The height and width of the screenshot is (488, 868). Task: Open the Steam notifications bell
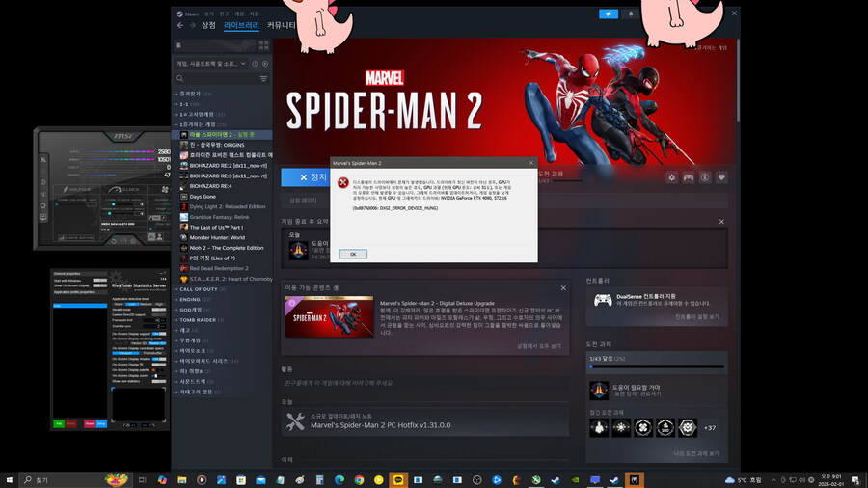(632, 14)
